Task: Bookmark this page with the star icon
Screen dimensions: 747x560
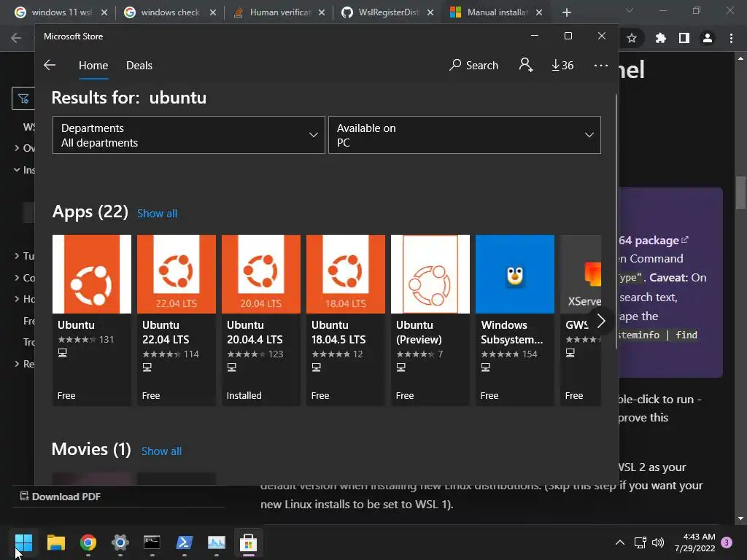Action: tap(632, 38)
